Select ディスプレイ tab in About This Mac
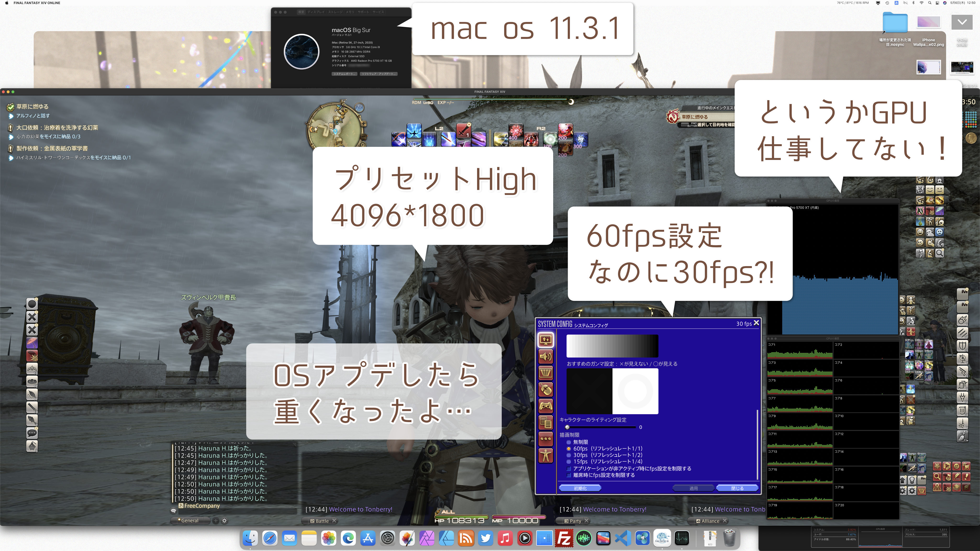This screenshot has width=980, height=551. click(x=316, y=12)
